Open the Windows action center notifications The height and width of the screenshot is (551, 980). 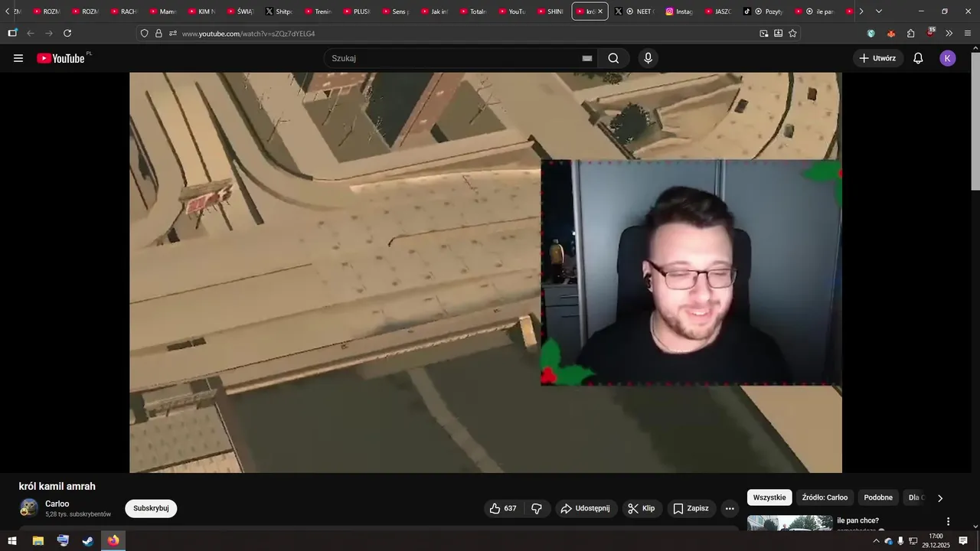963,541
